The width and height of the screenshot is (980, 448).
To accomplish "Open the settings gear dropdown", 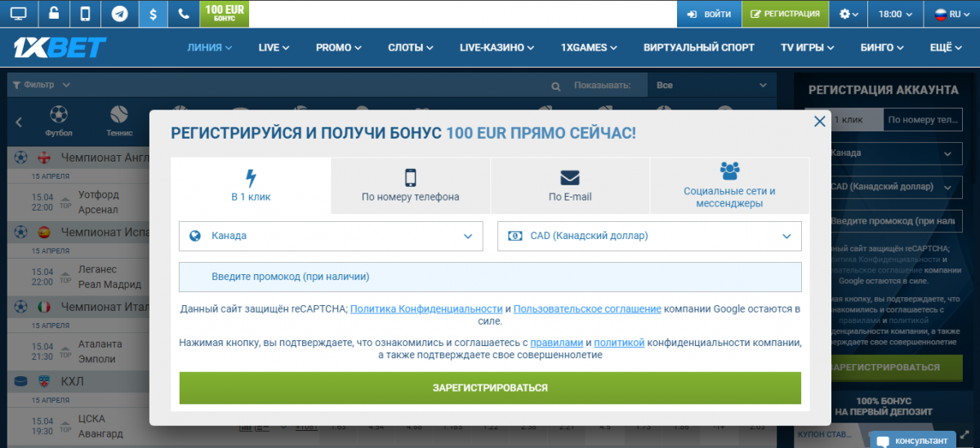I will click(x=849, y=14).
